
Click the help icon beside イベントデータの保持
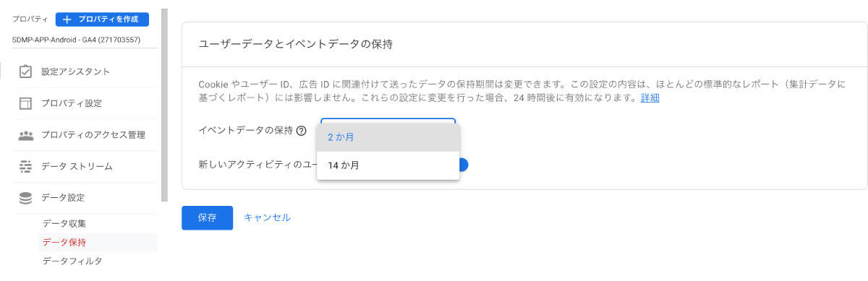pyautogui.click(x=301, y=131)
